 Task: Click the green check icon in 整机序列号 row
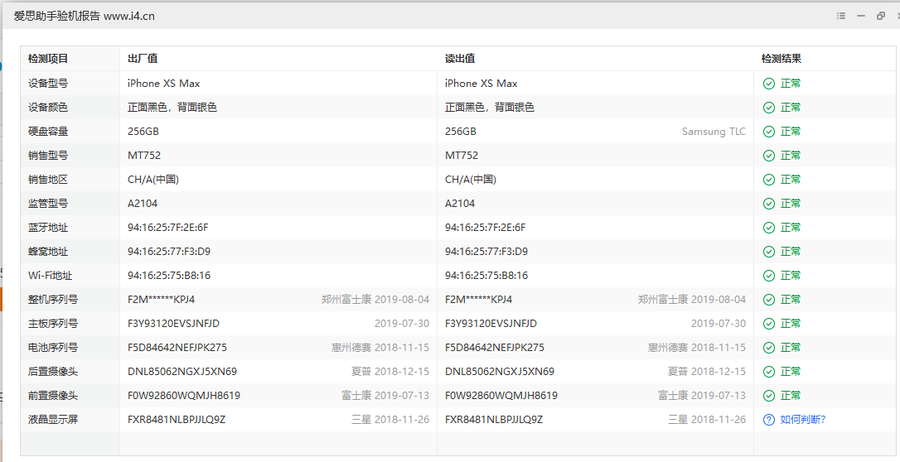(769, 300)
